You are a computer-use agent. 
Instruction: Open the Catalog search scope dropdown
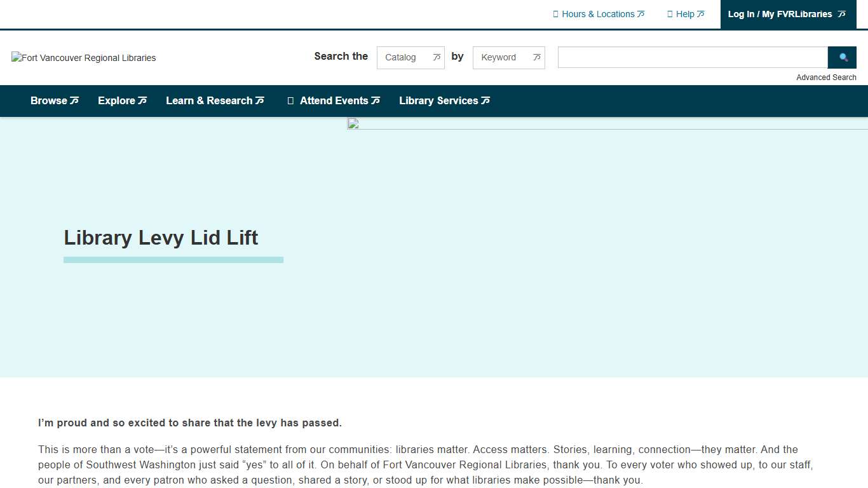[x=410, y=57]
